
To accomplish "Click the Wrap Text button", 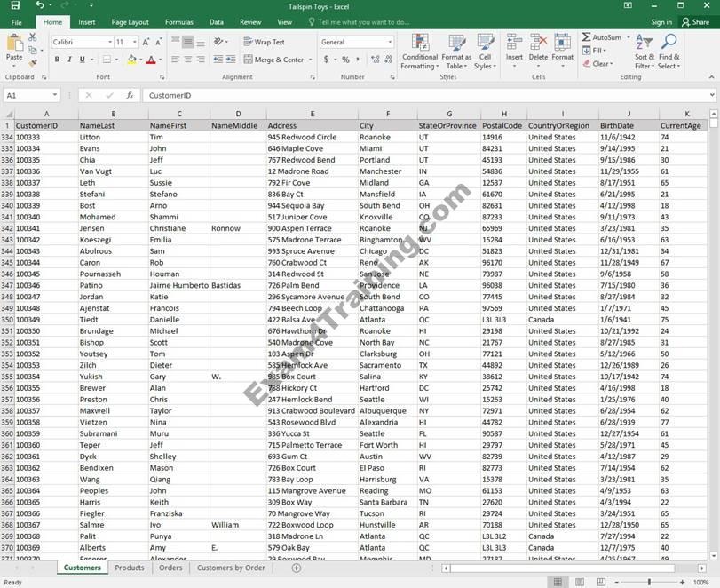I will click(264, 42).
